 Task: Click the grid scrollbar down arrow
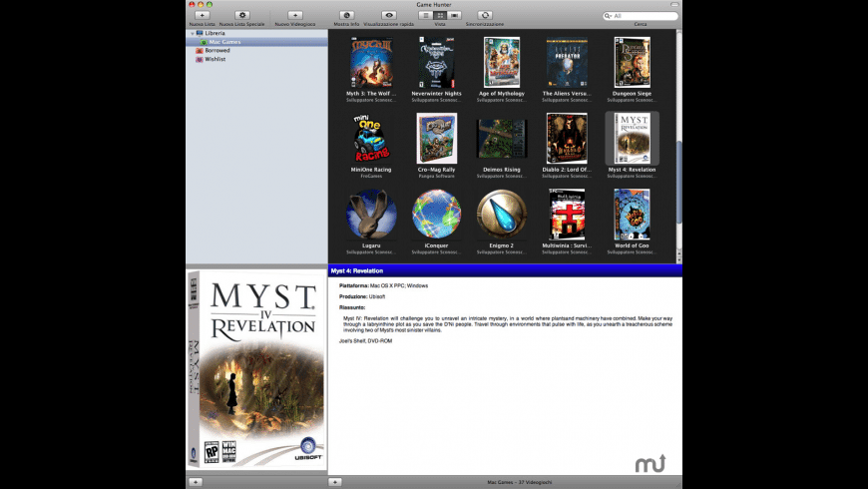point(679,259)
